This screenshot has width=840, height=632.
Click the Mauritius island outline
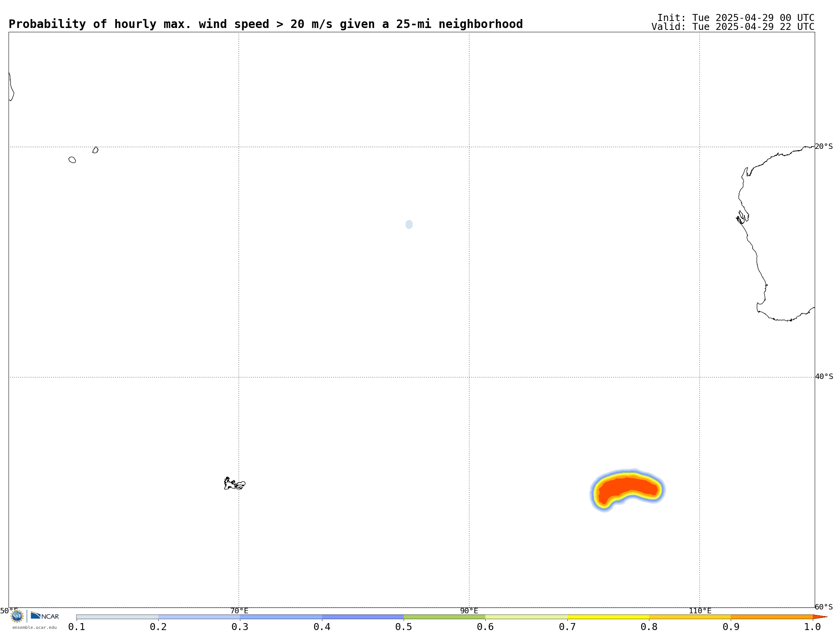tap(95, 150)
